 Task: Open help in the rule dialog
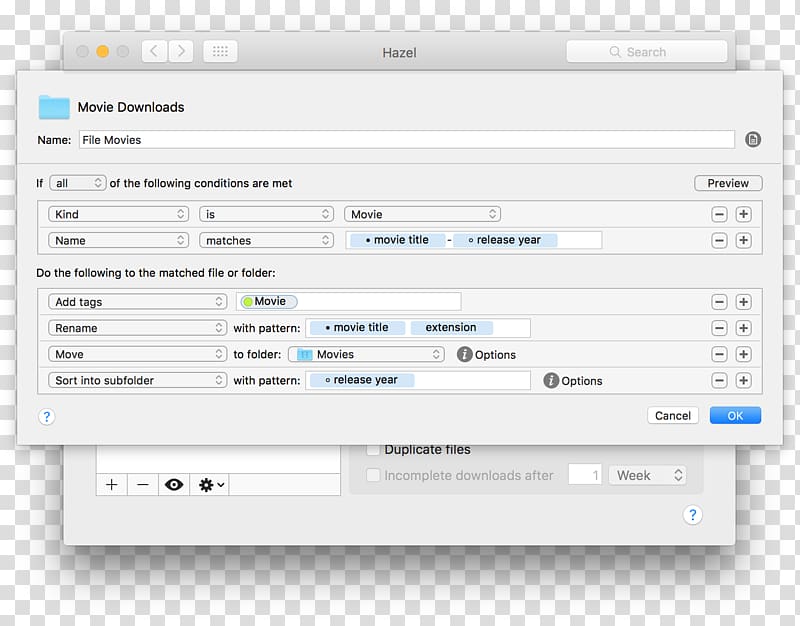coord(46,417)
